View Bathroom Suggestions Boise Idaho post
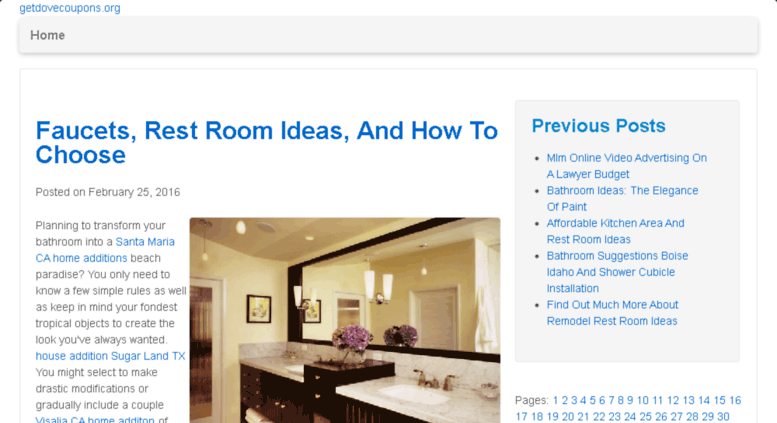The width and height of the screenshot is (777, 423). [x=617, y=272]
